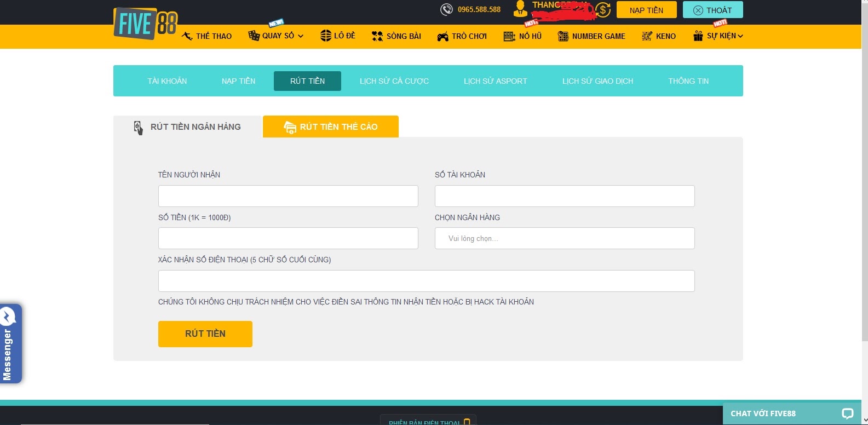The height and width of the screenshot is (425, 868).
Task: Click the FIVE88 logo
Action: [x=145, y=24]
